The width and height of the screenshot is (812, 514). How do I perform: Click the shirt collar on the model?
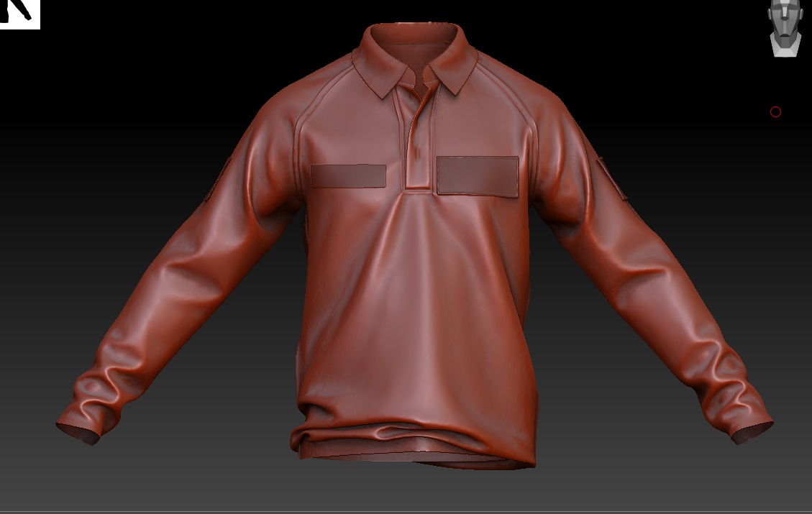[415, 60]
